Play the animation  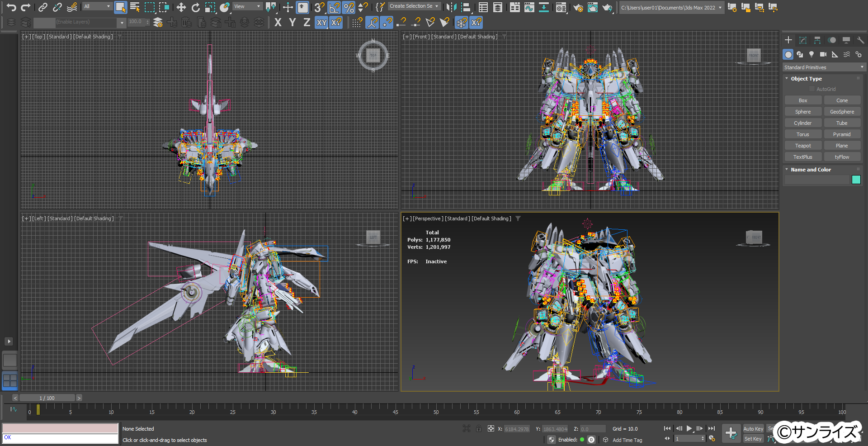coord(689,428)
